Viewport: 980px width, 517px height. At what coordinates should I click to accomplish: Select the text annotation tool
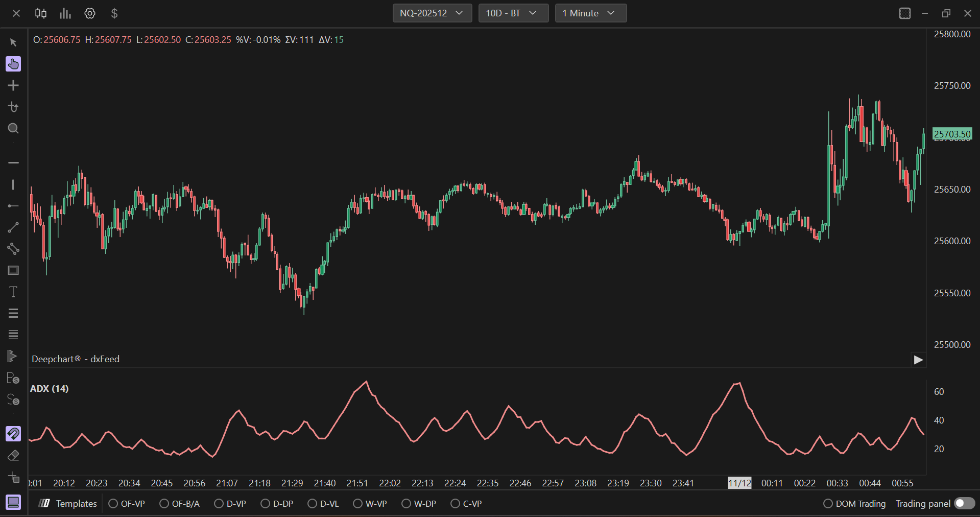(13, 292)
